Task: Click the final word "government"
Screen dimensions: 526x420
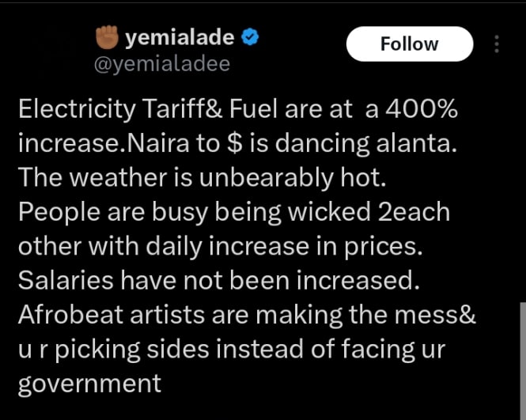Action: (x=89, y=383)
